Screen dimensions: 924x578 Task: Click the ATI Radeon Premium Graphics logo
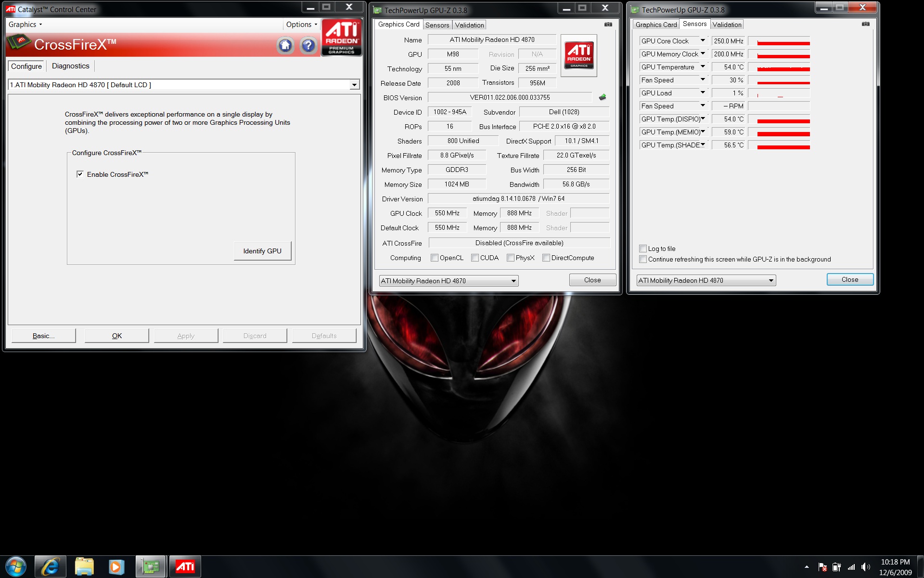pyautogui.click(x=341, y=38)
